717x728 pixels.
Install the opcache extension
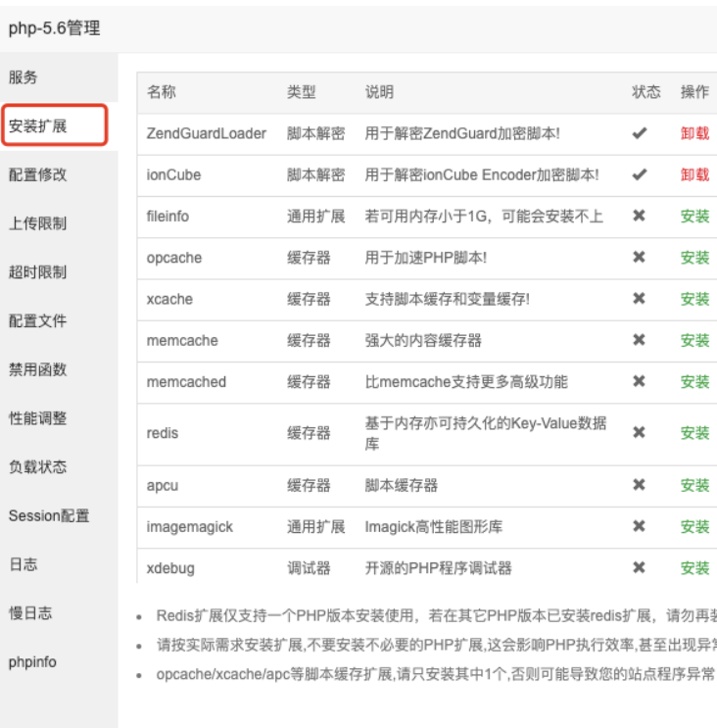coord(694,258)
